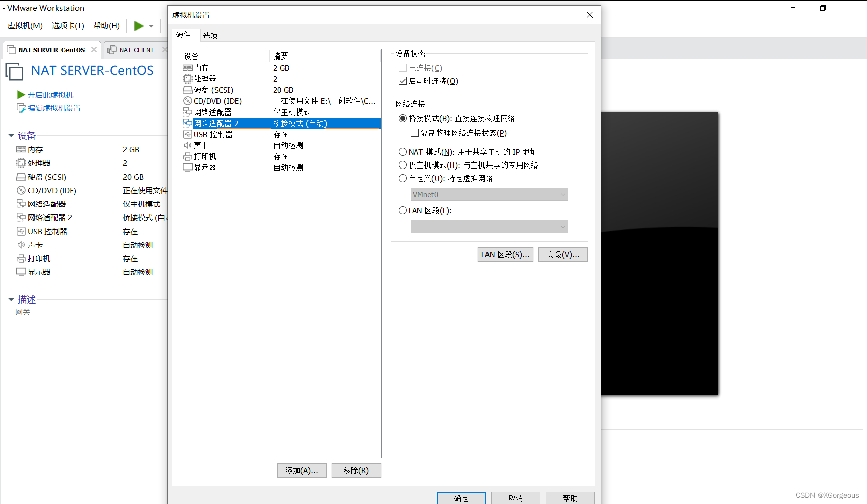
Task: Click 网关 description text
Action: tap(23, 312)
